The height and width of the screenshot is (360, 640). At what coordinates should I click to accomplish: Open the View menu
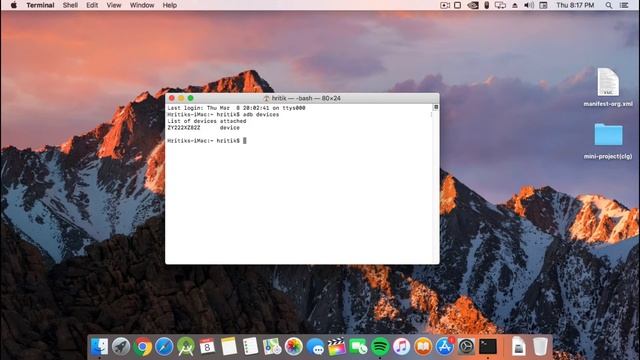114,5
